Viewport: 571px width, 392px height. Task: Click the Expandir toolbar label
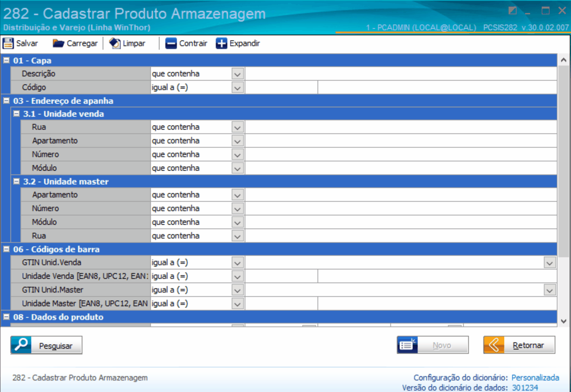[x=245, y=43]
